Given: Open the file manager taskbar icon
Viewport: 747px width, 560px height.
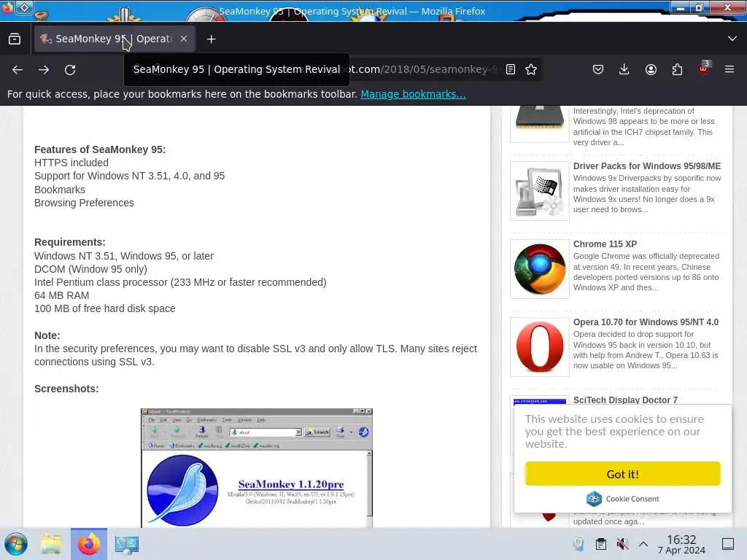Looking at the screenshot, I should point(51,544).
